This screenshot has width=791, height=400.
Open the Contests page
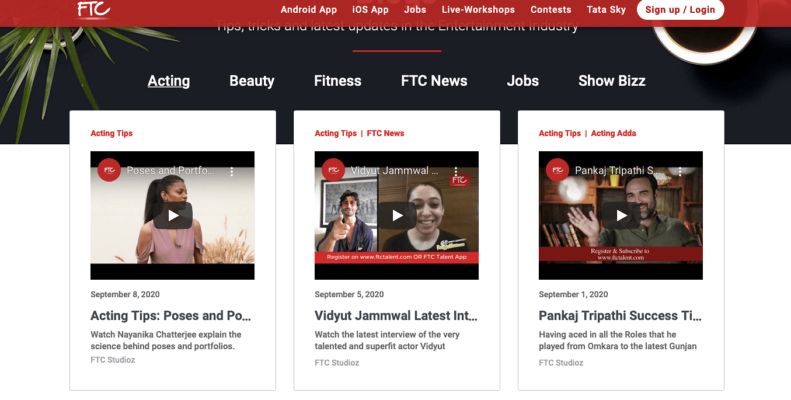550,10
